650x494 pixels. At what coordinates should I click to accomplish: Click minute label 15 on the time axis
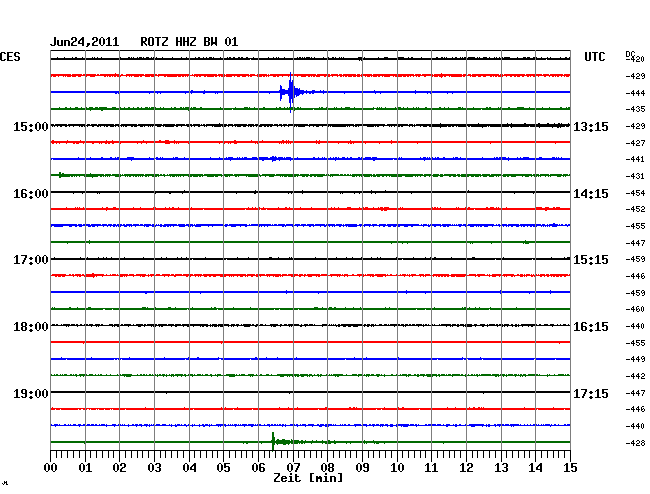pos(570,468)
